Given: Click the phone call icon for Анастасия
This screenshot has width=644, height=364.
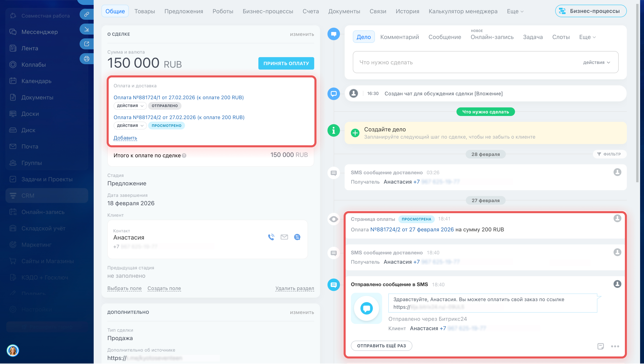Looking at the screenshot, I should click(271, 237).
